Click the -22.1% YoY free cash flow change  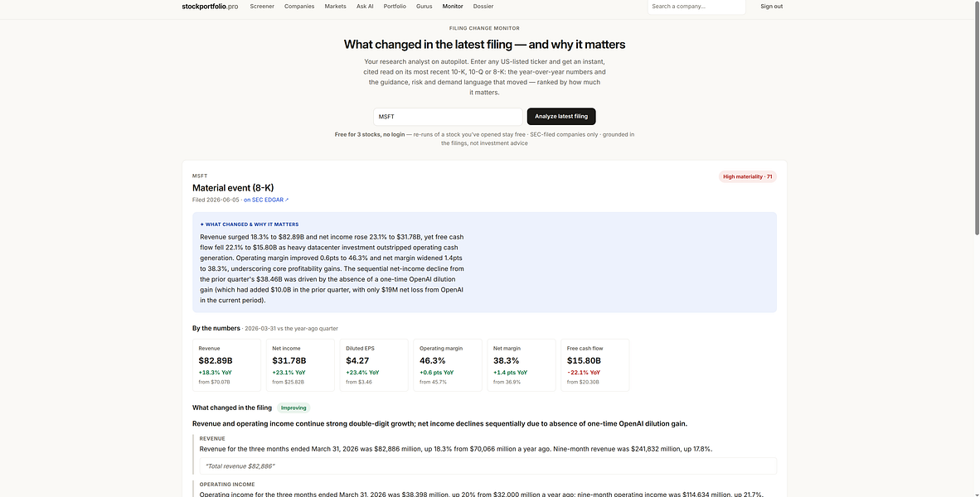click(x=584, y=372)
